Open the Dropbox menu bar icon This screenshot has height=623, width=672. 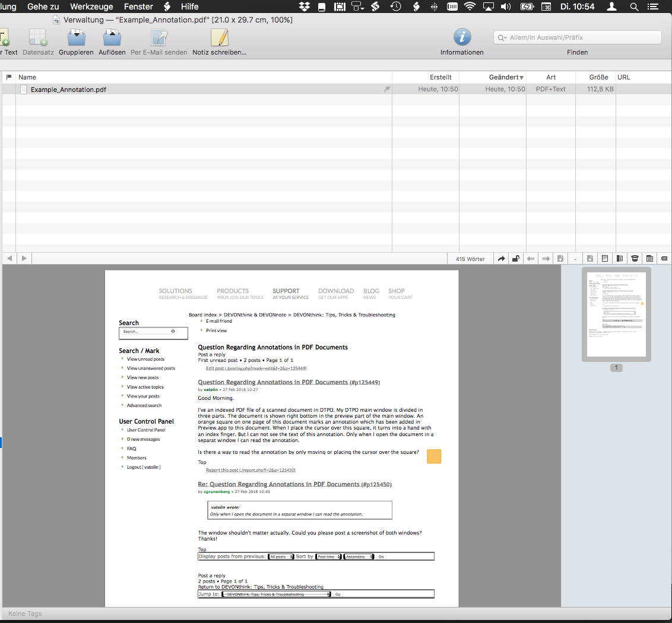coord(305,7)
